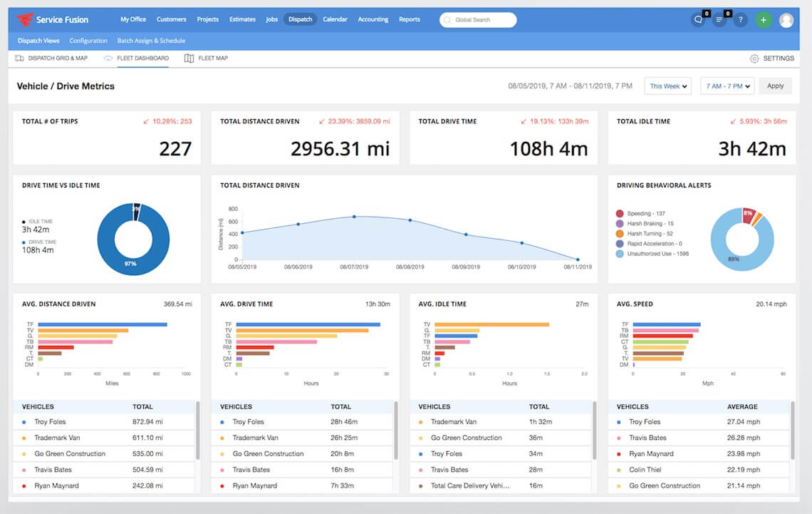Select the Dispatch menu item
This screenshot has width=812, height=514.
[x=301, y=19]
